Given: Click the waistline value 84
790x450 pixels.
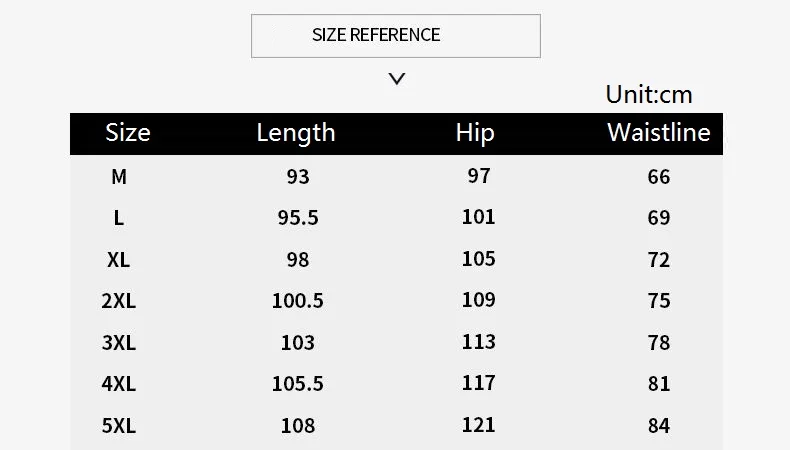Looking at the screenshot, I should (x=659, y=426).
